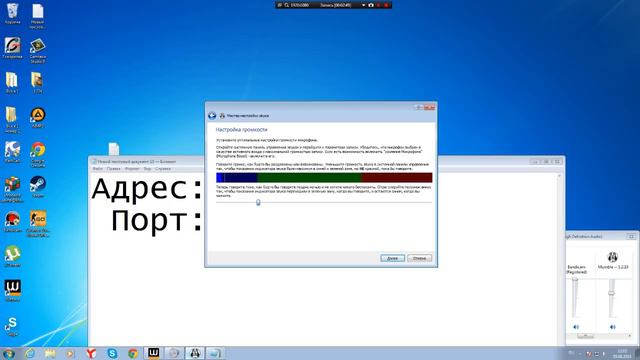This screenshot has height=360, width=640.
Task: Switch to the W-logo app on taskbar
Action: 153,353
